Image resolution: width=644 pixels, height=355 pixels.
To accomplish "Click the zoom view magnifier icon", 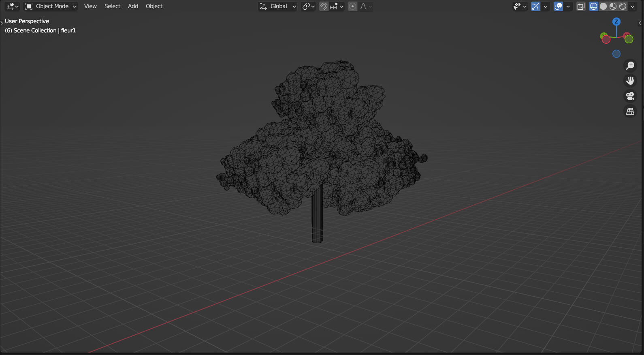I will pyautogui.click(x=630, y=66).
